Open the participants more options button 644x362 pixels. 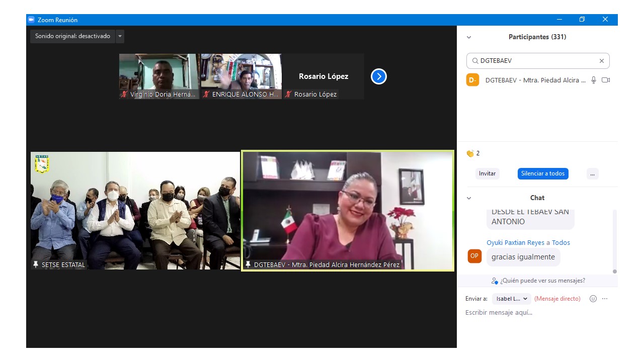click(592, 173)
